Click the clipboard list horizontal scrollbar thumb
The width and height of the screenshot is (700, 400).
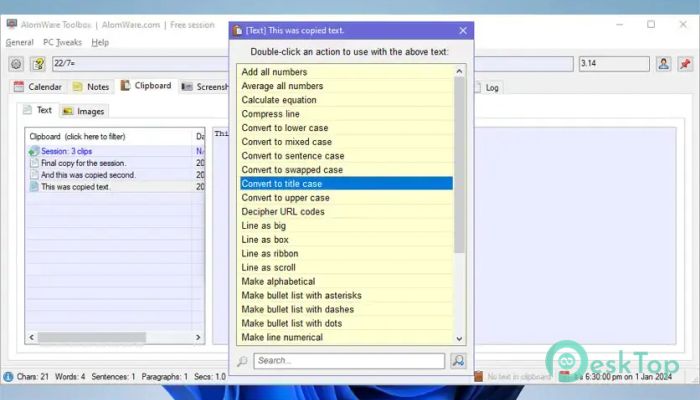click(92, 337)
